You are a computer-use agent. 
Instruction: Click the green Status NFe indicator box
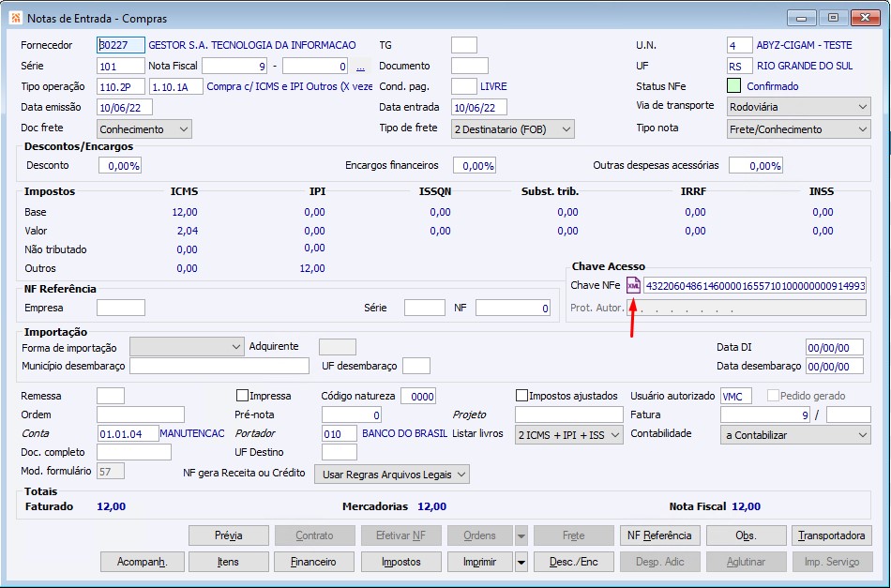pyautogui.click(x=734, y=87)
